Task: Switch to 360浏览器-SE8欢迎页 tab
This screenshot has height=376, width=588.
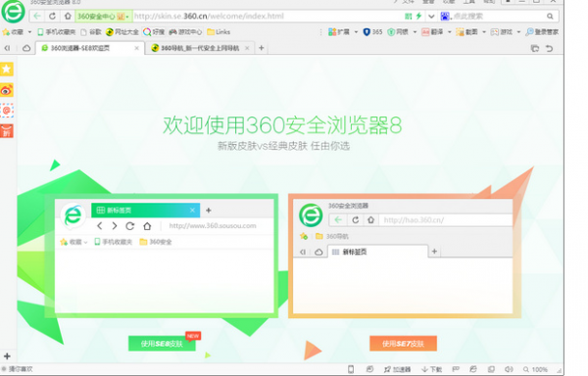Action: 90,48
